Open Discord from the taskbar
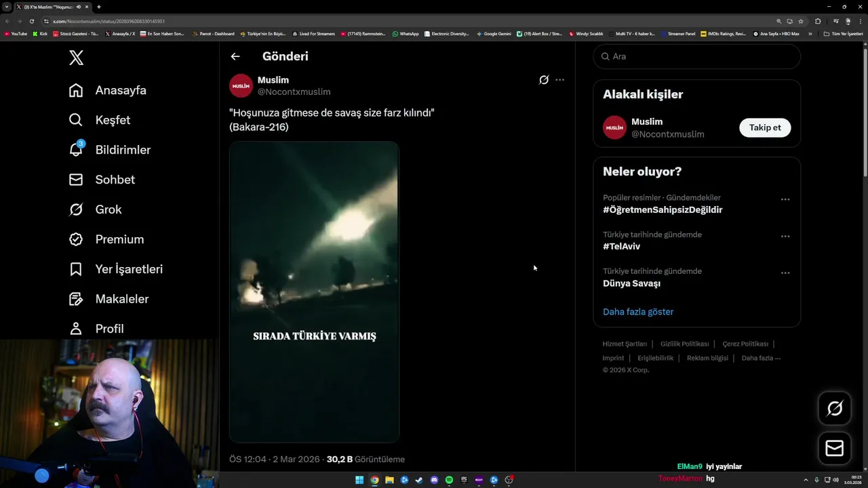 434,480
